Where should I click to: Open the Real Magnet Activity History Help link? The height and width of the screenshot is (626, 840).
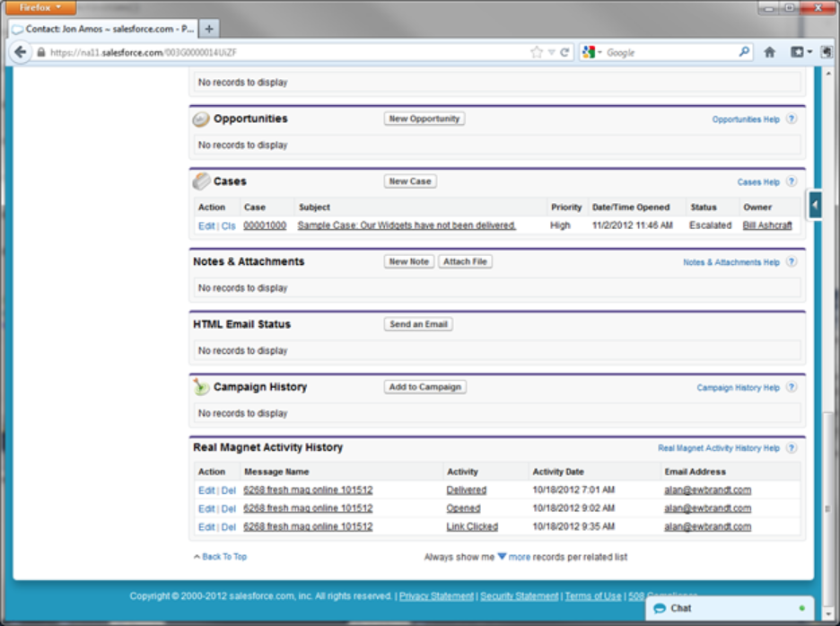click(718, 448)
